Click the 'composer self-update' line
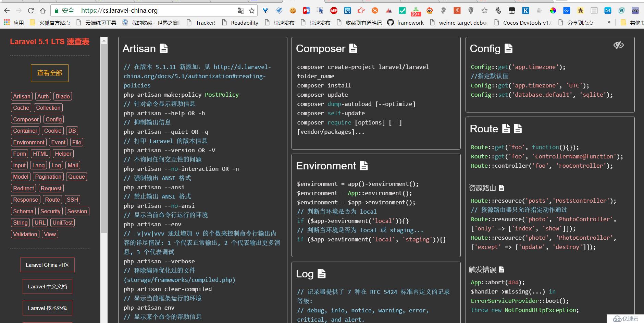This screenshot has height=323, width=644. pyautogui.click(x=331, y=113)
